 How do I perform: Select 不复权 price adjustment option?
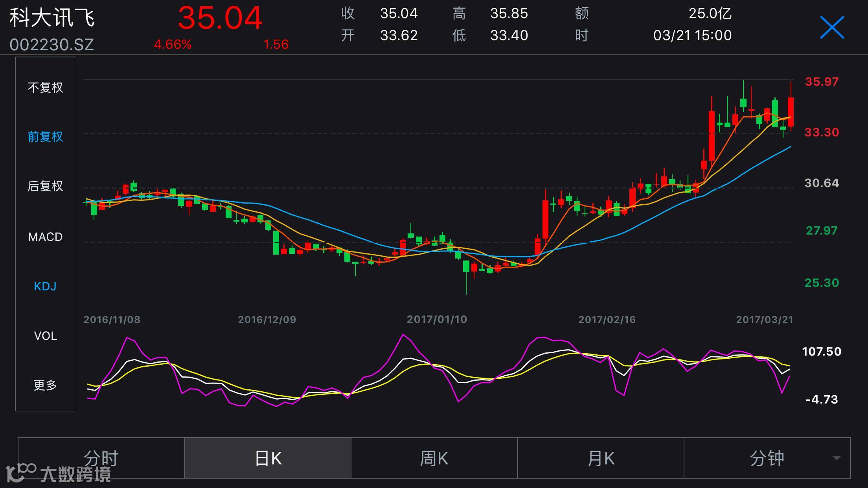tap(45, 87)
